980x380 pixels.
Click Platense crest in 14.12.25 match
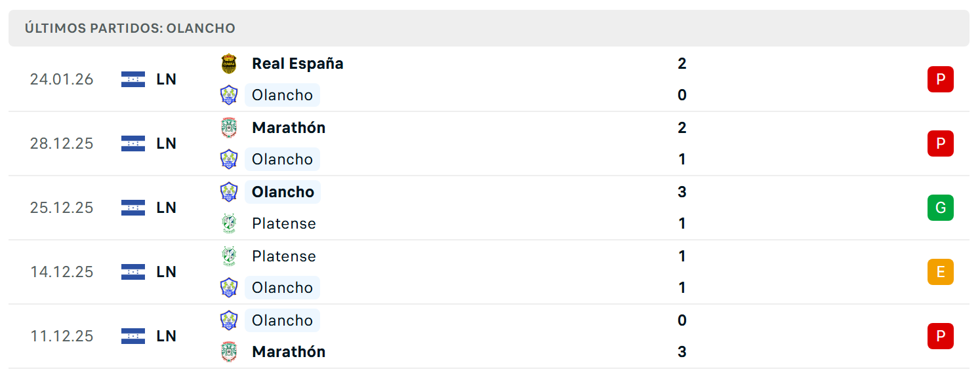pos(228,256)
